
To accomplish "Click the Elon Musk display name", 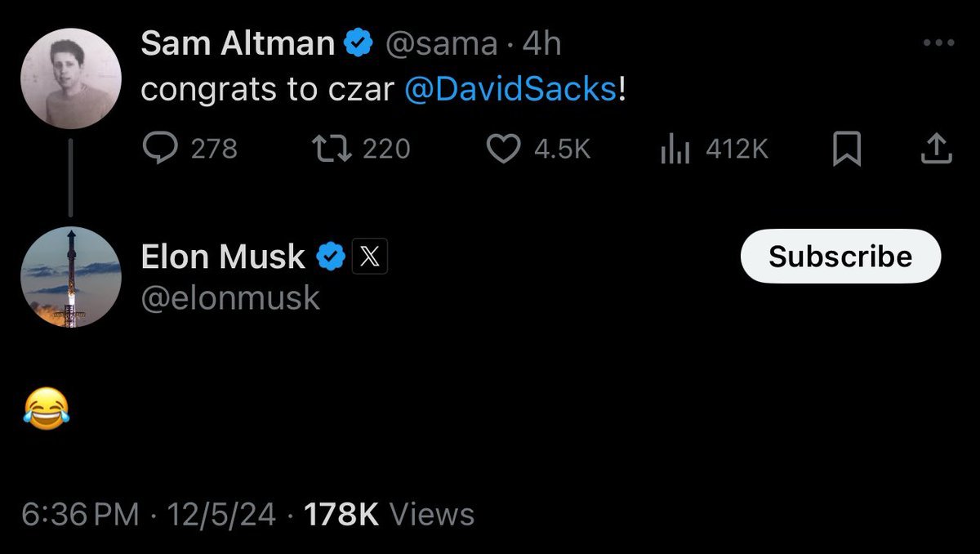I will 223,257.
